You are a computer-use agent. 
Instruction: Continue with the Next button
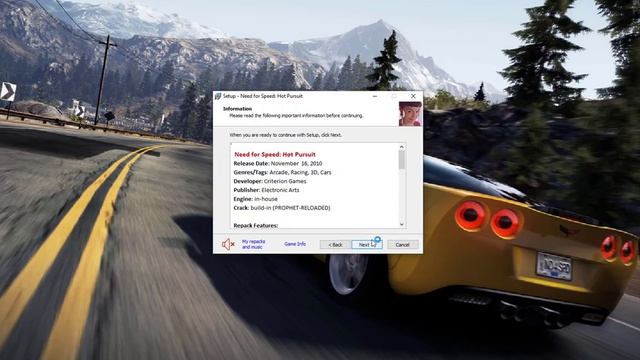(367, 244)
